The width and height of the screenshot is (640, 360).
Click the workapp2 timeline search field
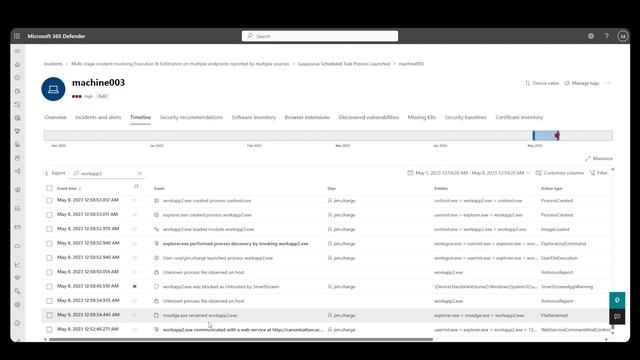click(107, 173)
